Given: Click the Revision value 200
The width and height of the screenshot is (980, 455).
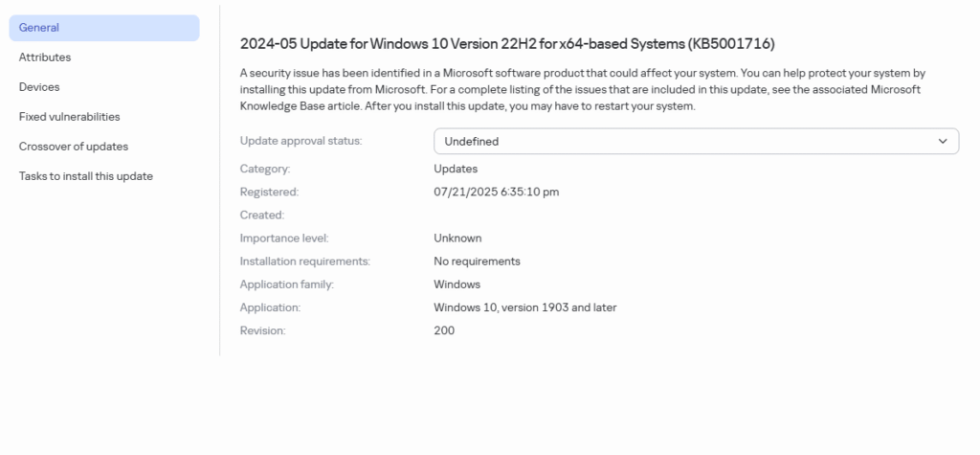Looking at the screenshot, I should [444, 330].
